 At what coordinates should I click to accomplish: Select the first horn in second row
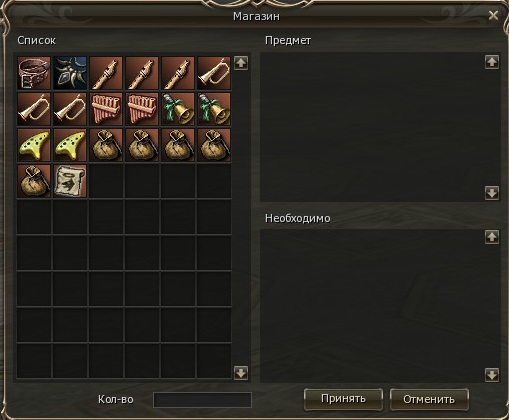click(34, 109)
